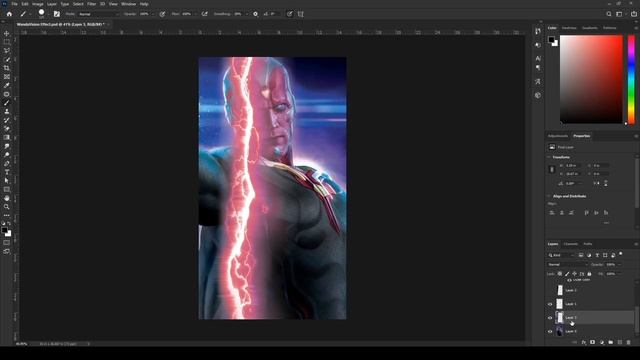Align bottom edges button

point(606,213)
